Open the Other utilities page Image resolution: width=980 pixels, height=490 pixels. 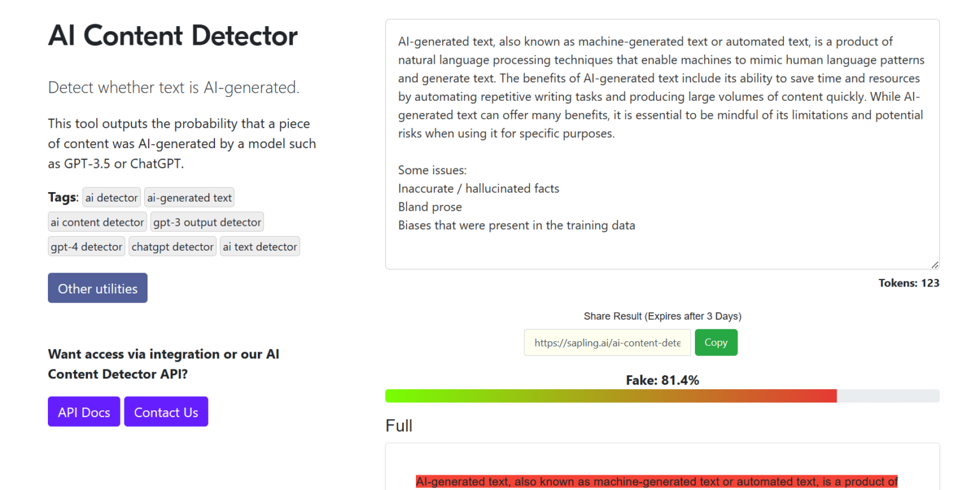[x=97, y=288]
